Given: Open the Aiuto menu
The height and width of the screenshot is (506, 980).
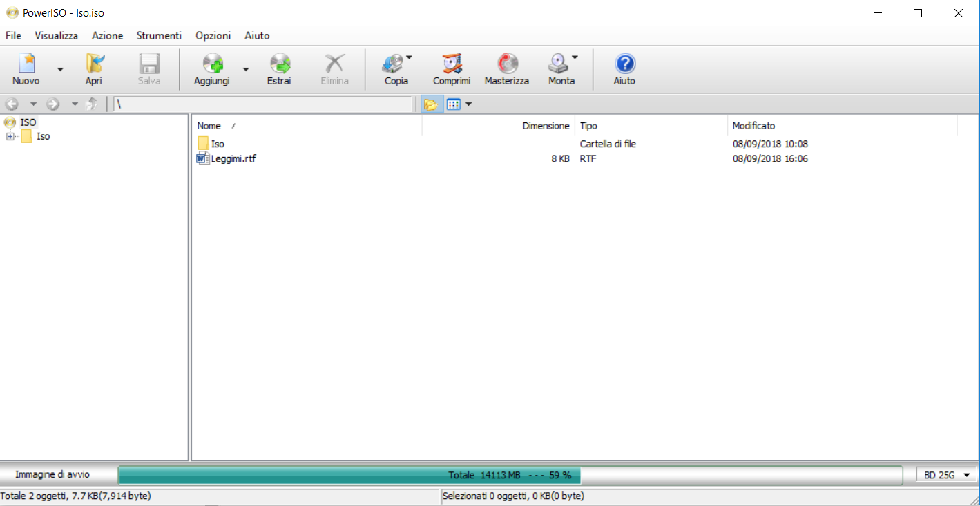Looking at the screenshot, I should click(x=257, y=35).
